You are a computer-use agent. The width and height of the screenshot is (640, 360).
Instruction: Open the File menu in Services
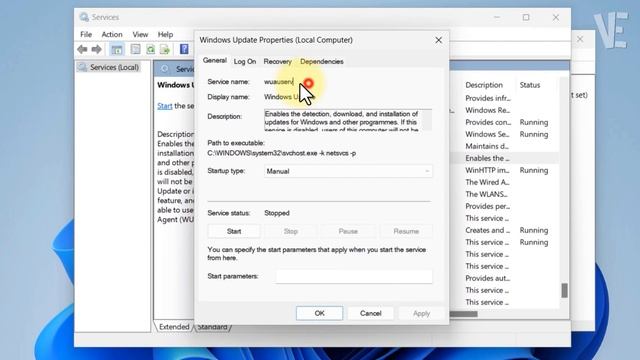86,34
